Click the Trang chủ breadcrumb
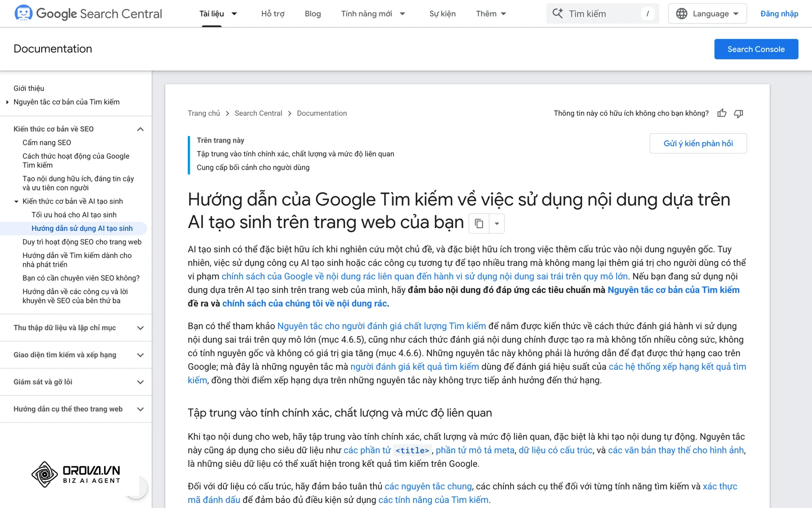Image resolution: width=812 pixels, height=508 pixels. click(x=204, y=113)
